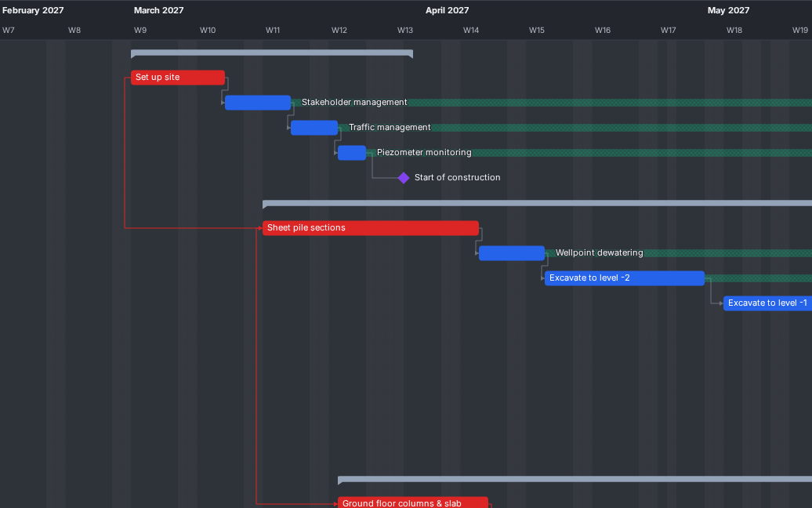Click week W7 in the timeline header
The image size is (812, 508).
tap(9, 30)
